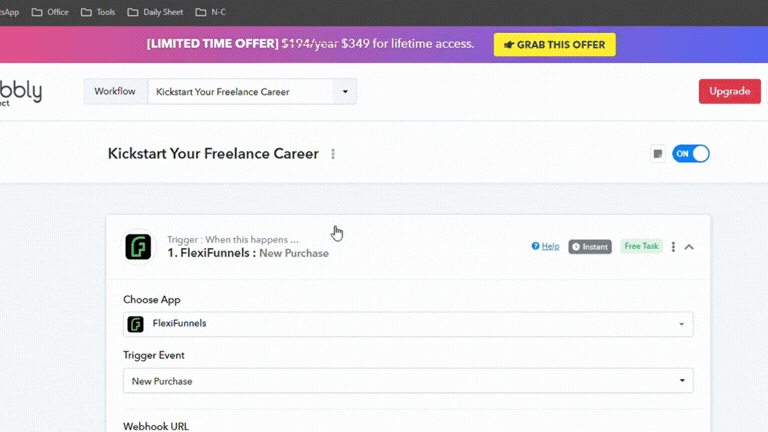Click the Free Task badge
Screen dimensions: 768x432
tap(641, 246)
